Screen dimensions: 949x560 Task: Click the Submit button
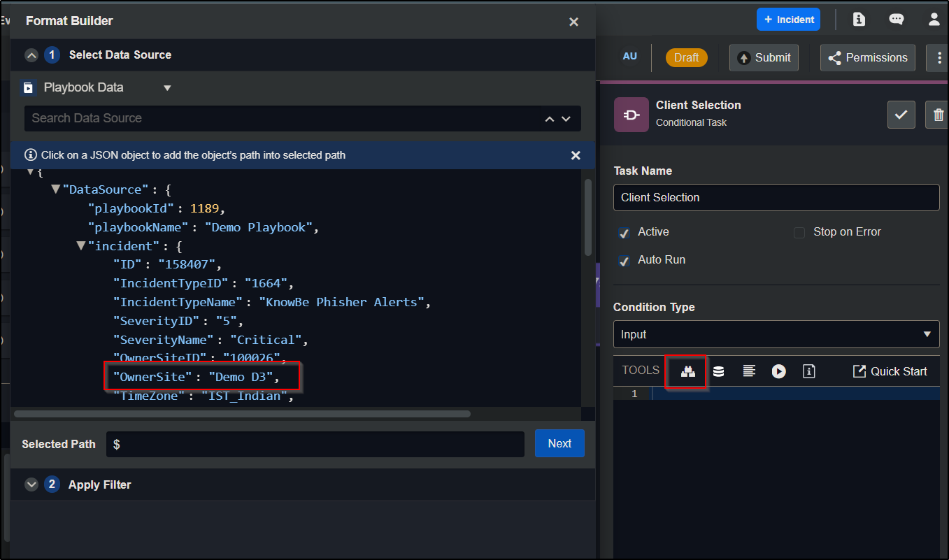[x=764, y=57]
